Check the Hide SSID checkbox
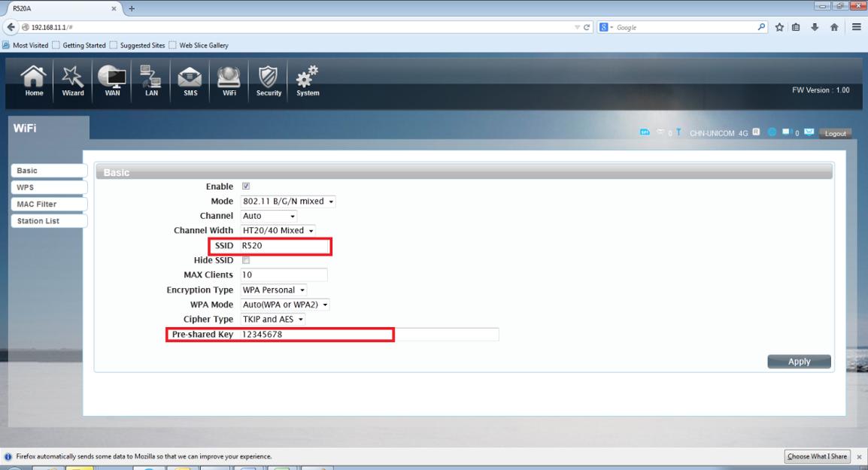 (246, 260)
